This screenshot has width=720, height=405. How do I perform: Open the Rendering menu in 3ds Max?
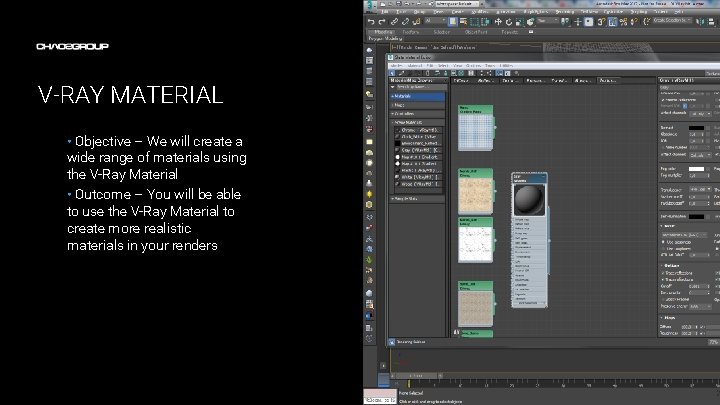564,11
